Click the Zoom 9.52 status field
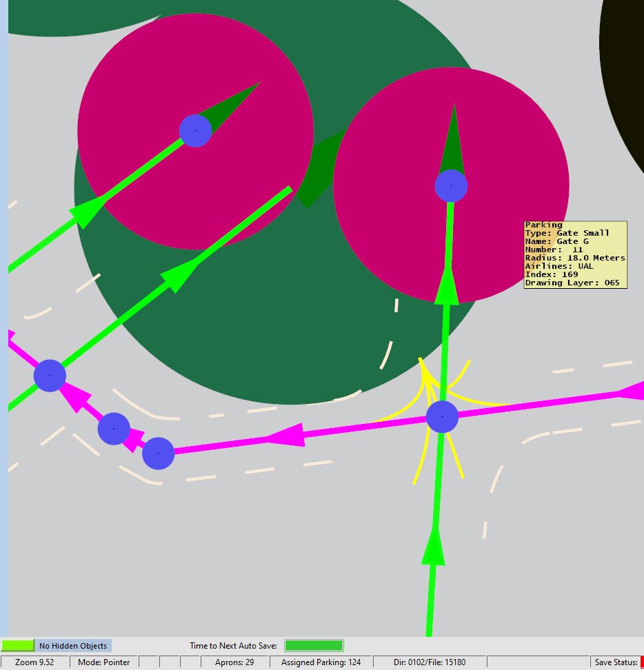The height and width of the screenshot is (670, 644). pyautogui.click(x=34, y=662)
